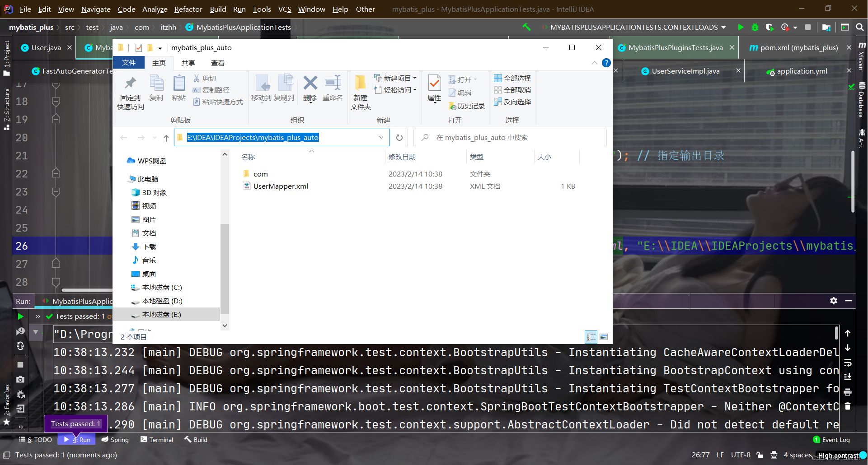Open Explorer Share ribbon tab

pos(188,63)
